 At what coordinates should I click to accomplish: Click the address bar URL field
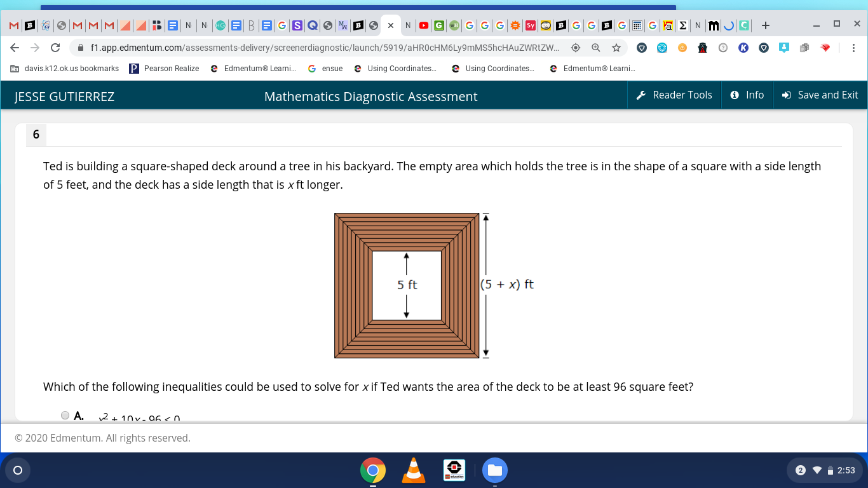pos(324,48)
